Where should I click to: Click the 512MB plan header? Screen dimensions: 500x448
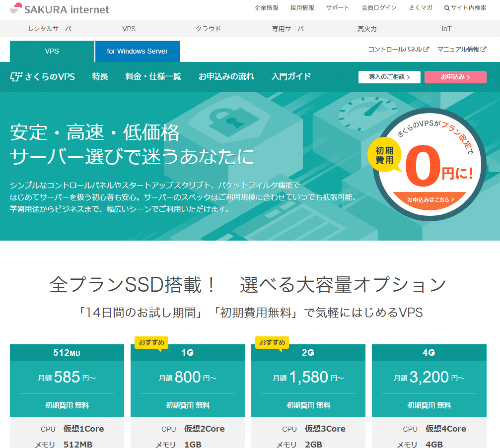(67, 353)
